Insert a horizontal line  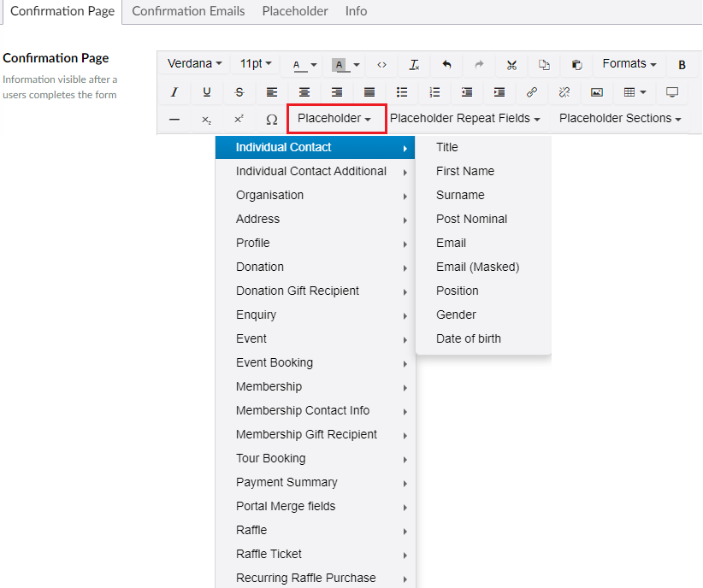[174, 120]
